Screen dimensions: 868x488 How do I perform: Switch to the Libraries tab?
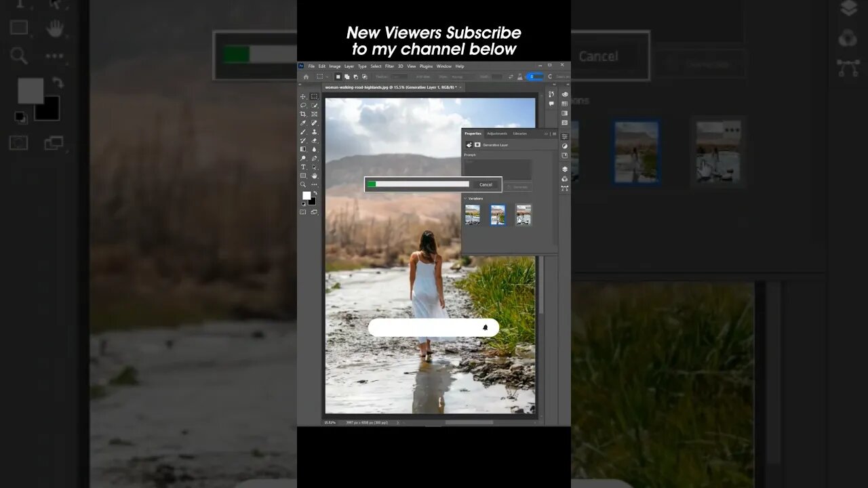[x=520, y=134]
